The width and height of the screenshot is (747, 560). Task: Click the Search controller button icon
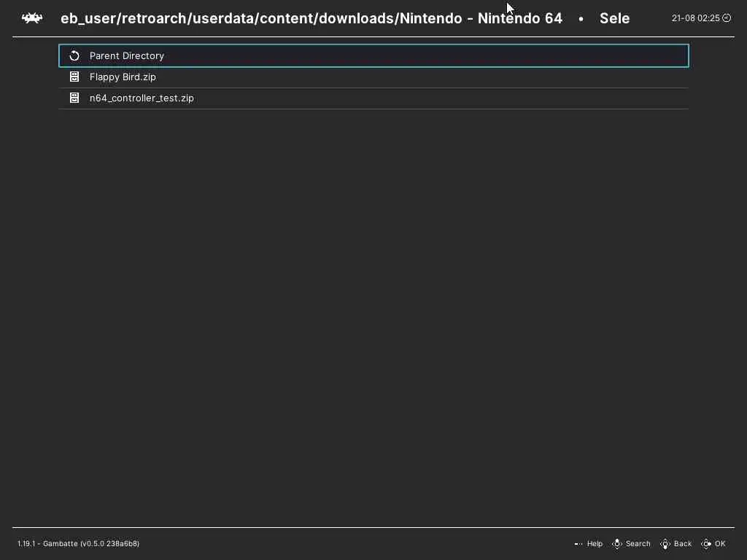tap(617, 544)
